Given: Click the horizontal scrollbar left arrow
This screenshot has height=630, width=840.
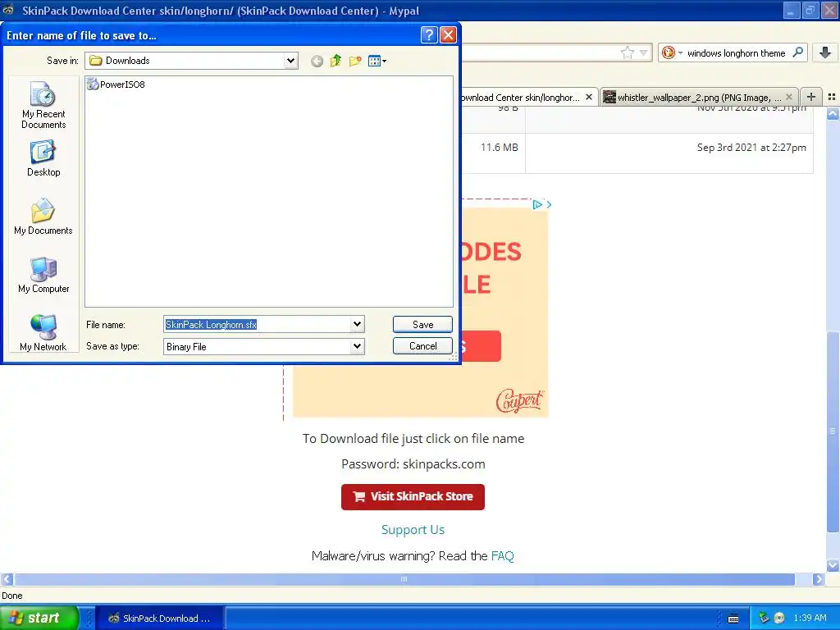Looking at the screenshot, I should [x=7, y=579].
